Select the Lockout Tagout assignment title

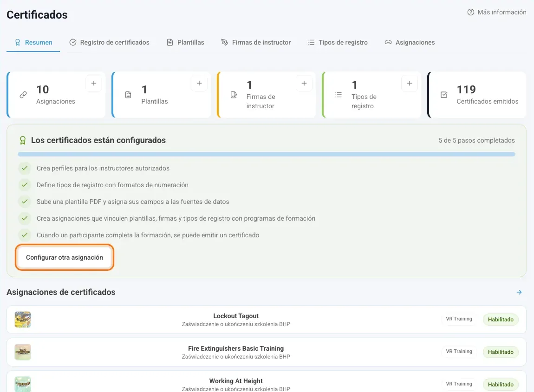[236, 316]
